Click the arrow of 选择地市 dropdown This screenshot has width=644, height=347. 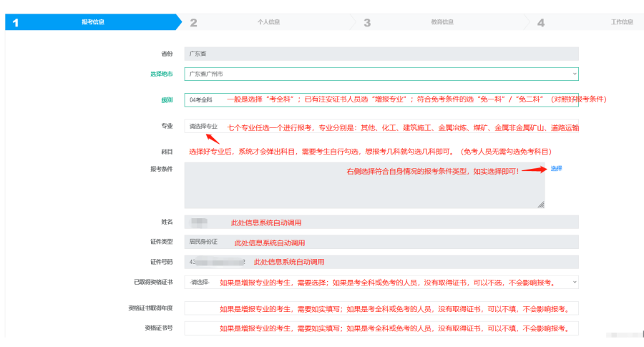point(575,74)
